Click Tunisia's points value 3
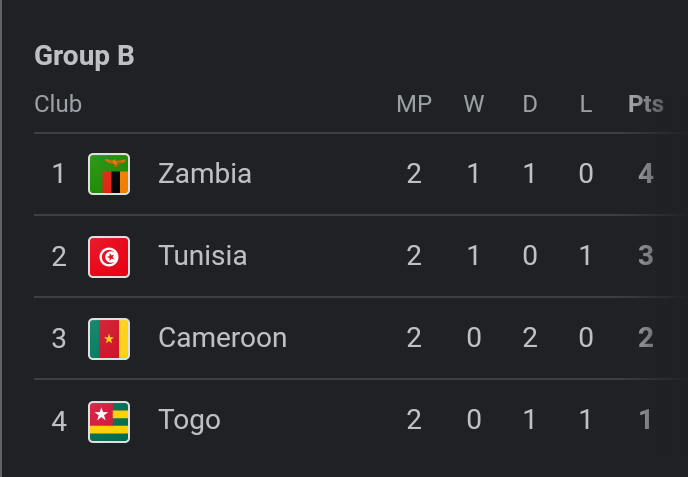The height and width of the screenshot is (477, 688). pyautogui.click(x=646, y=256)
